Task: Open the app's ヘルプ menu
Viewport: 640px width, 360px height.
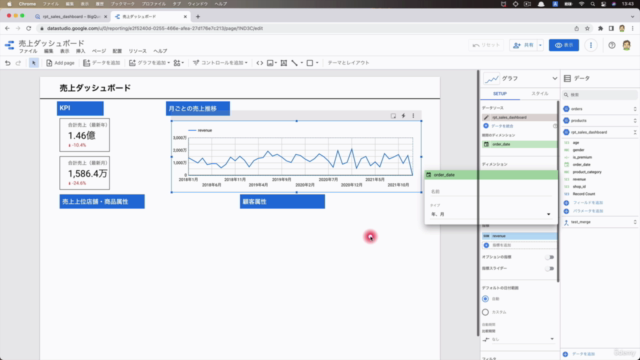Action: pyautogui.click(x=160, y=51)
